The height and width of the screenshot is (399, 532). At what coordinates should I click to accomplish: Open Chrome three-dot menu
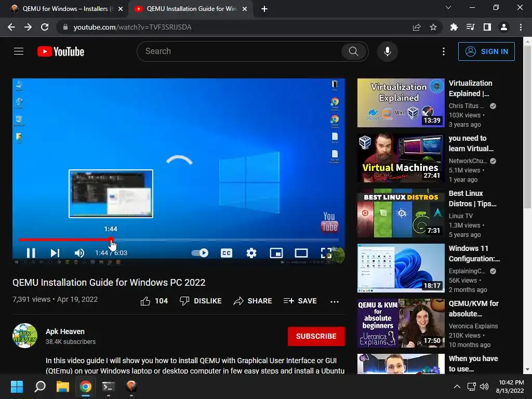coord(521,27)
